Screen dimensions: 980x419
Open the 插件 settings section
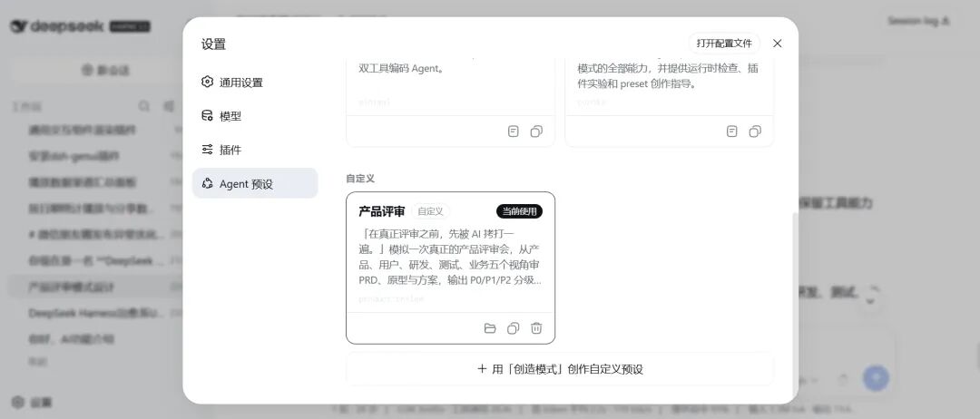pos(255,150)
